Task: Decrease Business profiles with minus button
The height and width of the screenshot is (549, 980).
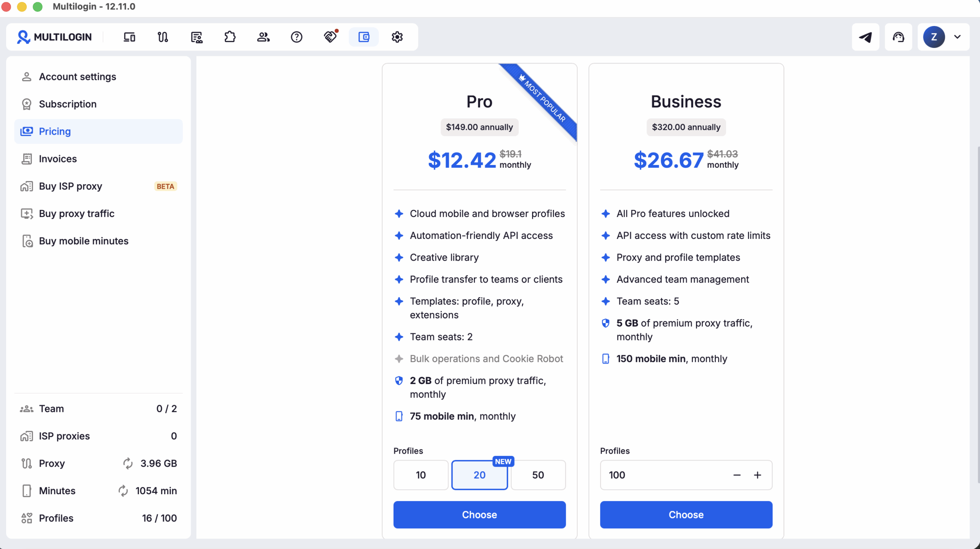Action: 737,475
